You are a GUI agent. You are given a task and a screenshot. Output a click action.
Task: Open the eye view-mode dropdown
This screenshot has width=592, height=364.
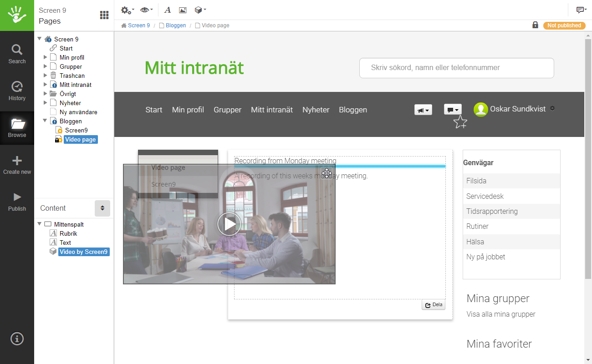[x=146, y=10]
